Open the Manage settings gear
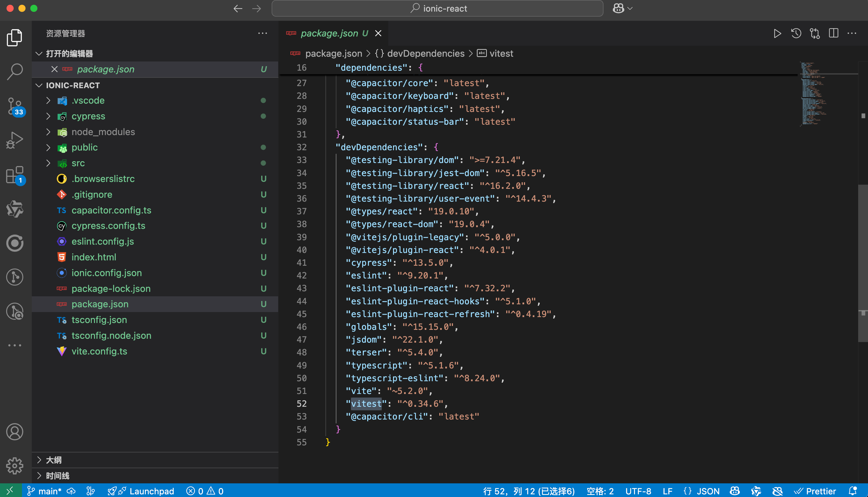This screenshot has height=497, width=868. (x=15, y=466)
